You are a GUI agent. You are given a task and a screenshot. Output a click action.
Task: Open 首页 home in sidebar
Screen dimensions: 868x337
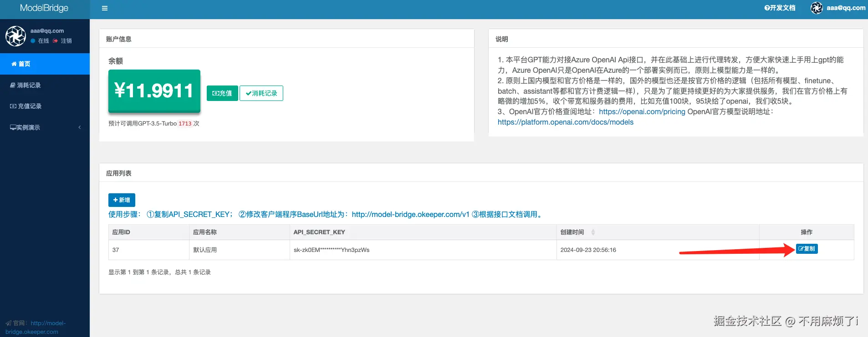click(x=45, y=64)
